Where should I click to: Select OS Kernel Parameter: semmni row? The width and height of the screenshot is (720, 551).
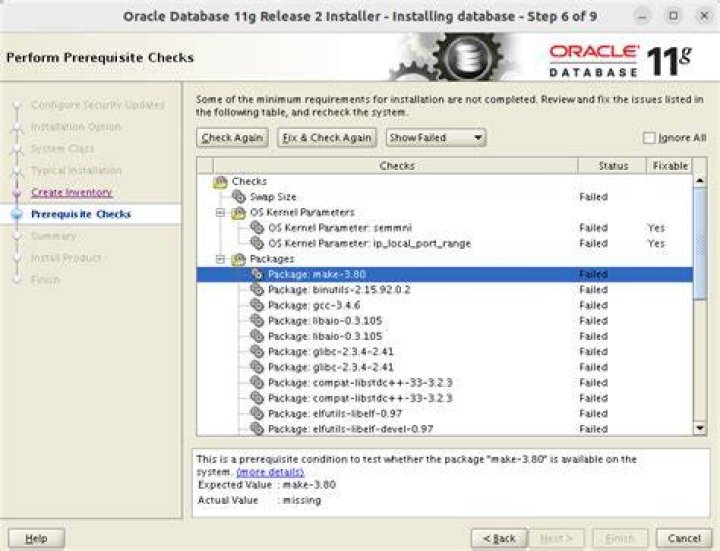[444, 228]
